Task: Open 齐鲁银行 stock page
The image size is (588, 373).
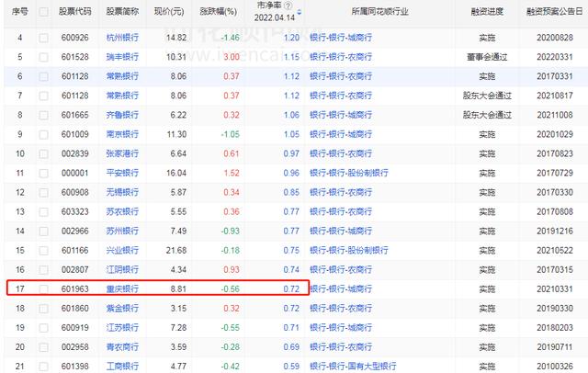Action: coord(122,115)
